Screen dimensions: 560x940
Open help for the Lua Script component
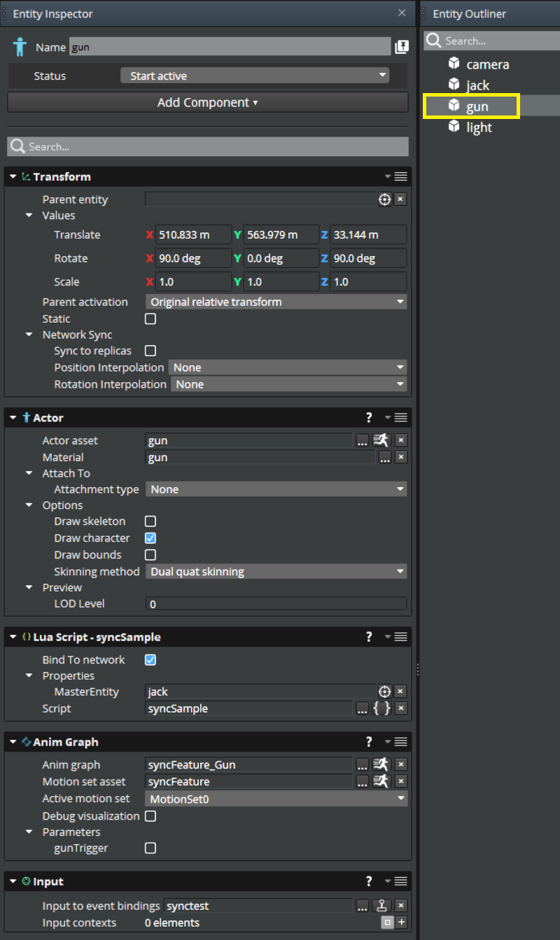[x=369, y=637]
